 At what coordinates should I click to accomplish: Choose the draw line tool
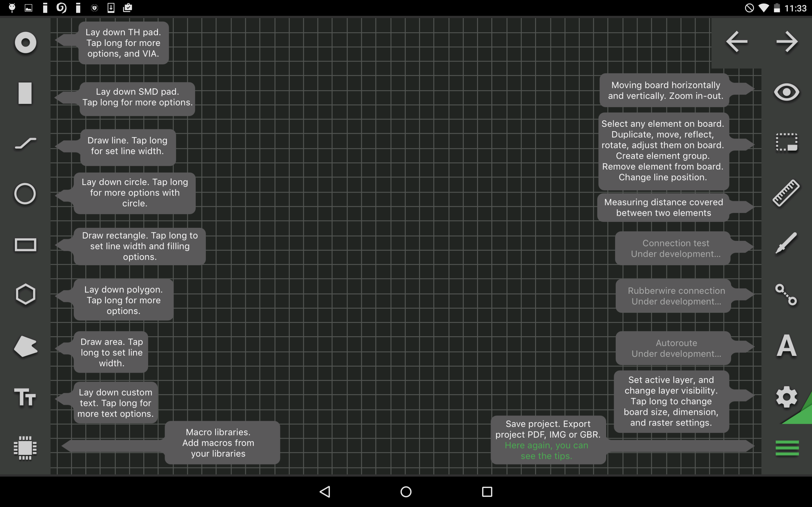[25, 144]
